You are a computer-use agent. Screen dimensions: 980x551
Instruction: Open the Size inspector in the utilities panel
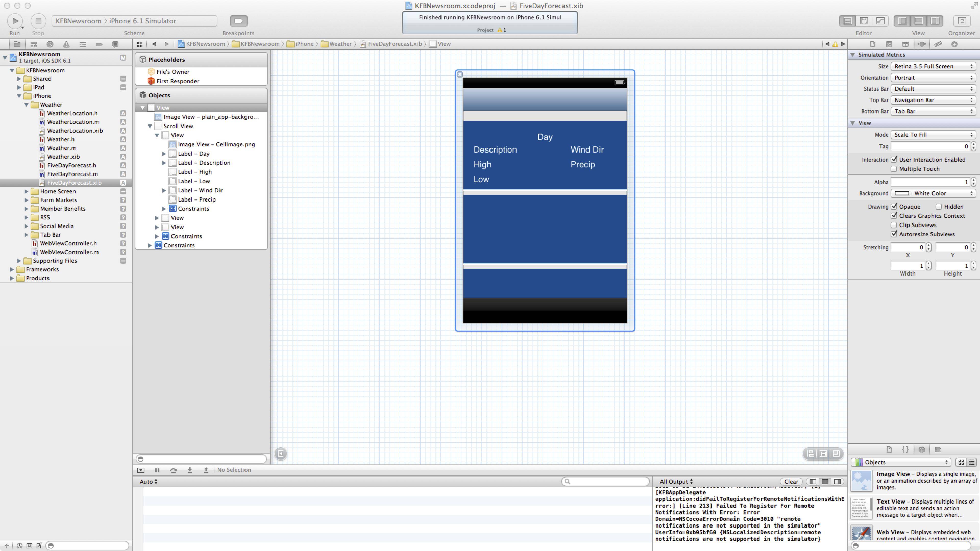939,44
